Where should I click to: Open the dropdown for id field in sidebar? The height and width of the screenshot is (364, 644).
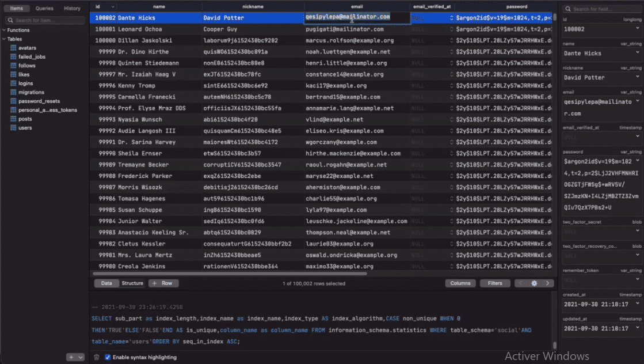click(638, 28)
